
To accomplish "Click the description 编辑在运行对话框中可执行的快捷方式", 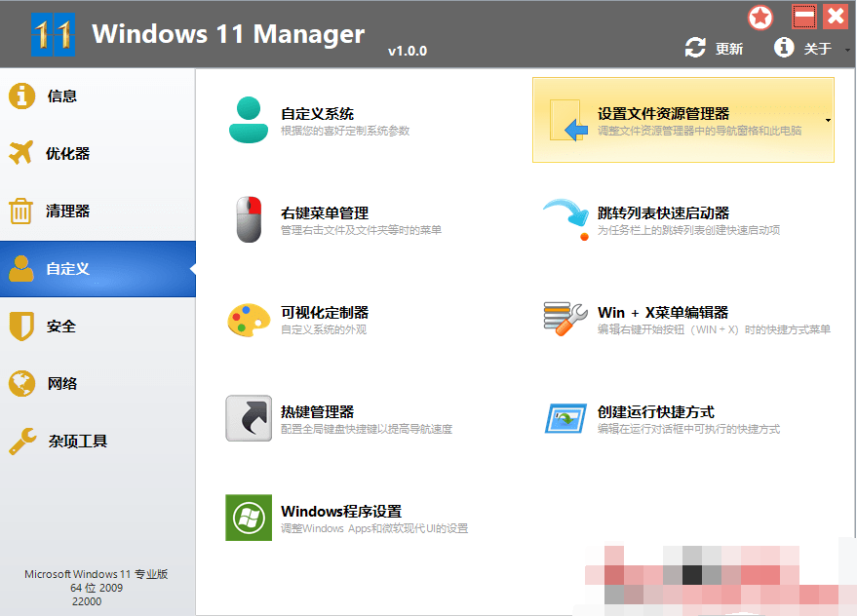I will tap(688, 429).
